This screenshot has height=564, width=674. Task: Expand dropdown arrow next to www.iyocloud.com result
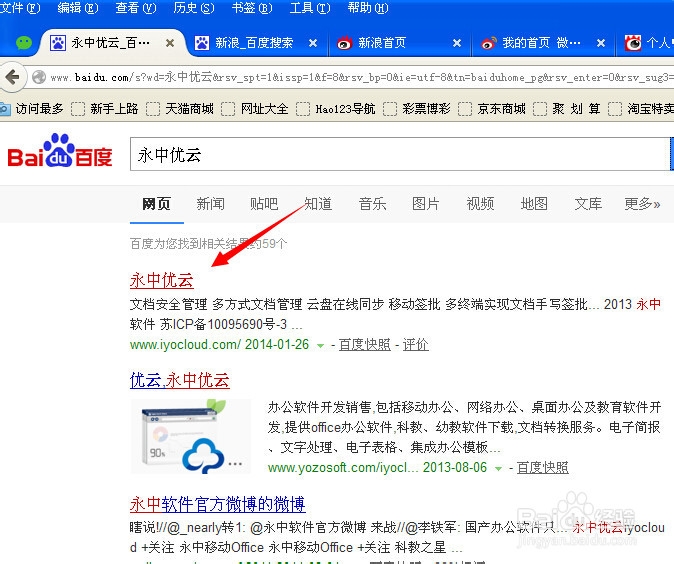click(320, 345)
